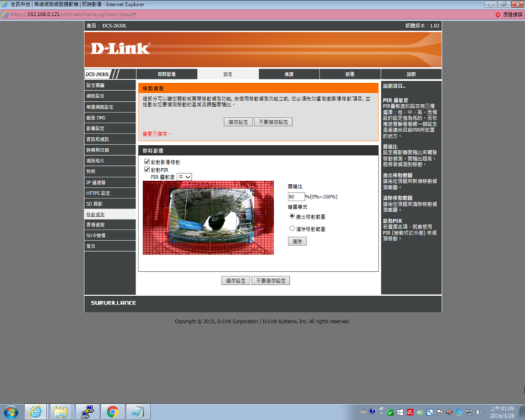Click the orange speaker tray icon
This screenshot has height=420, width=525.
[449, 412]
